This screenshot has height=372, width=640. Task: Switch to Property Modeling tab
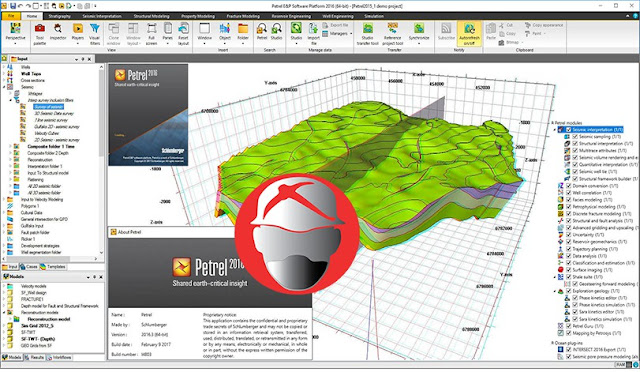pos(198,16)
